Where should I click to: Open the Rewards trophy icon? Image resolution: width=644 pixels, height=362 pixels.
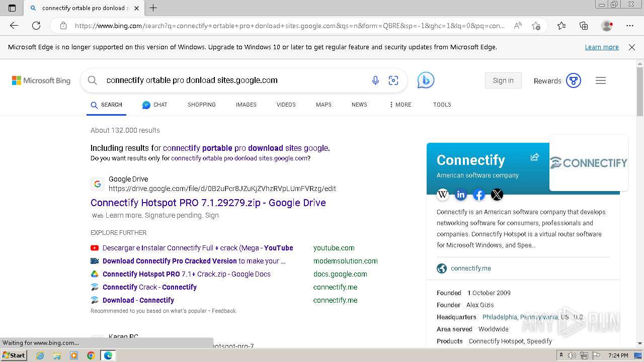point(574,80)
